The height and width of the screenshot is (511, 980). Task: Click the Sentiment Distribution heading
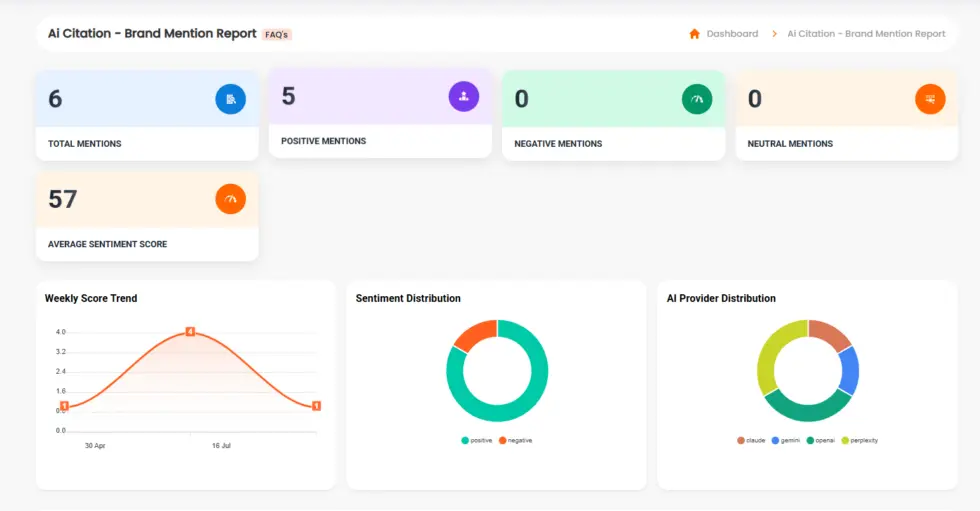(x=408, y=299)
